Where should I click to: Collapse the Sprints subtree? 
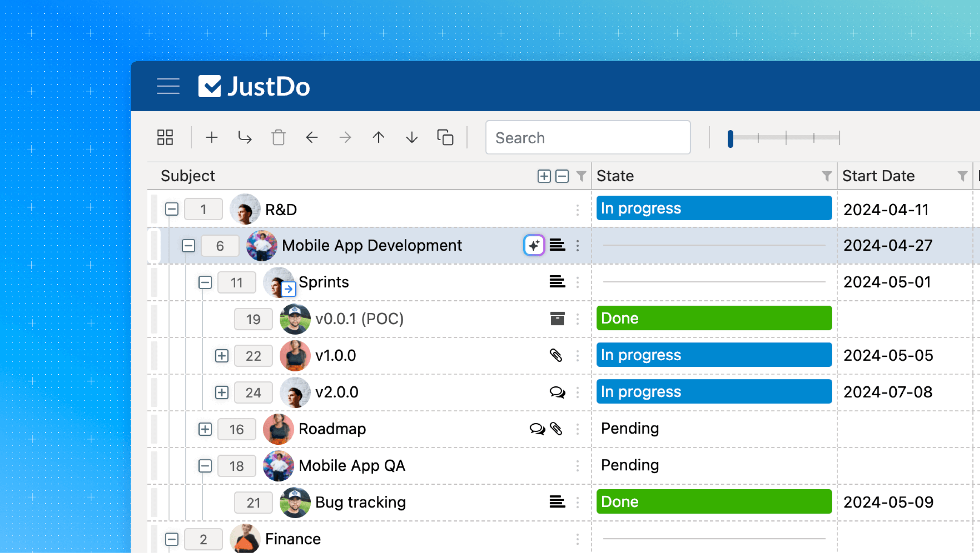[205, 282]
